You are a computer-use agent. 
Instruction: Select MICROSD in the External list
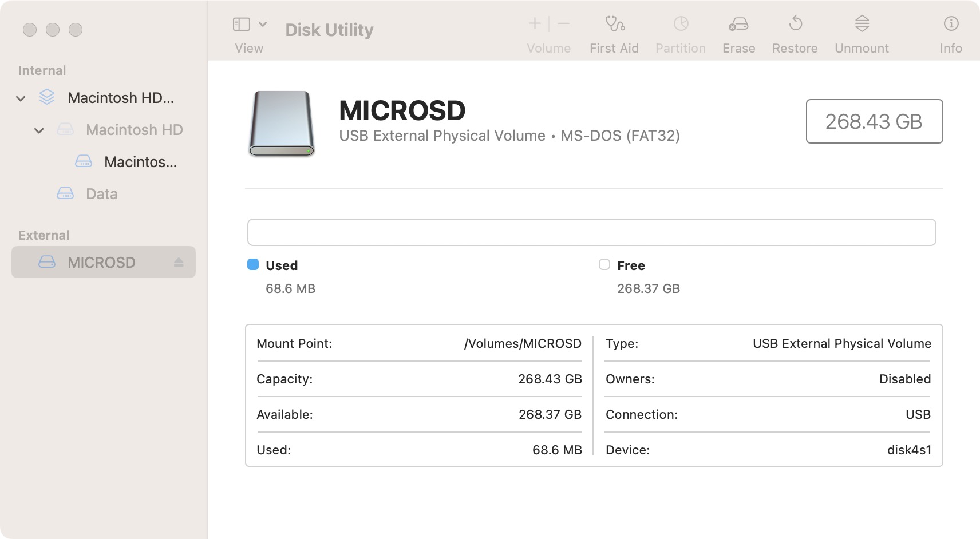[x=104, y=262]
